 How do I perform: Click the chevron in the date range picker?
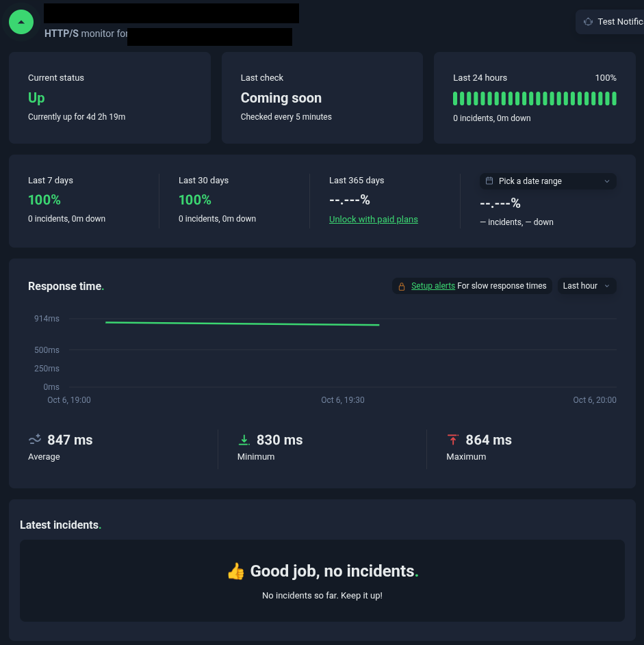(607, 181)
